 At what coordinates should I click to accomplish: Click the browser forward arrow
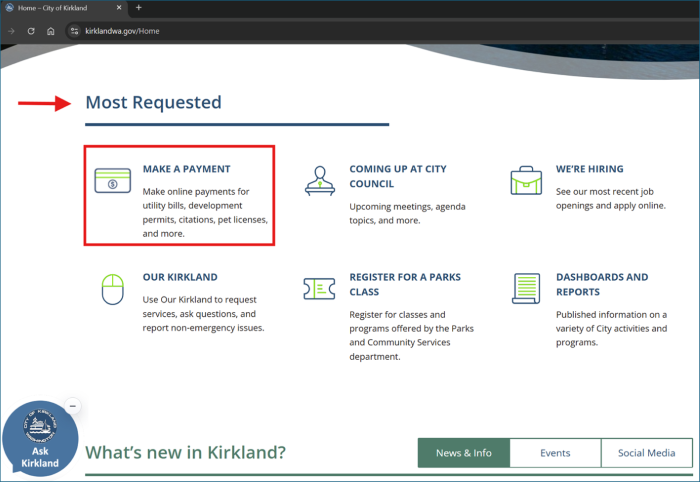click(12, 31)
